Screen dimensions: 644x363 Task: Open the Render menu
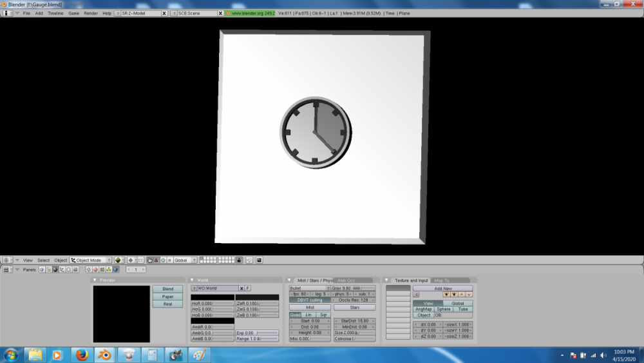91,13
